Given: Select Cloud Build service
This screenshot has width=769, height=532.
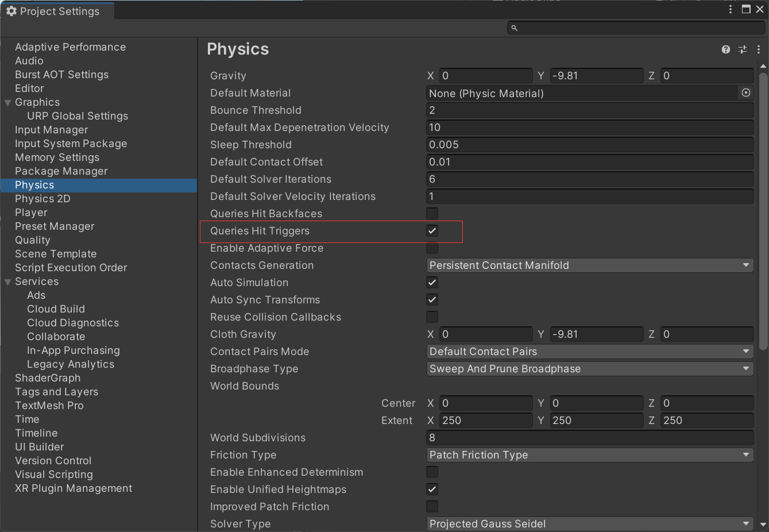Looking at the screenshot, I should [56, 309].
